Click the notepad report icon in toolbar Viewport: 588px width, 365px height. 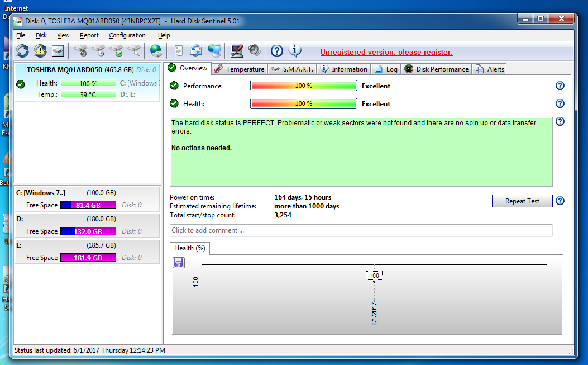[x=179, y=51]
